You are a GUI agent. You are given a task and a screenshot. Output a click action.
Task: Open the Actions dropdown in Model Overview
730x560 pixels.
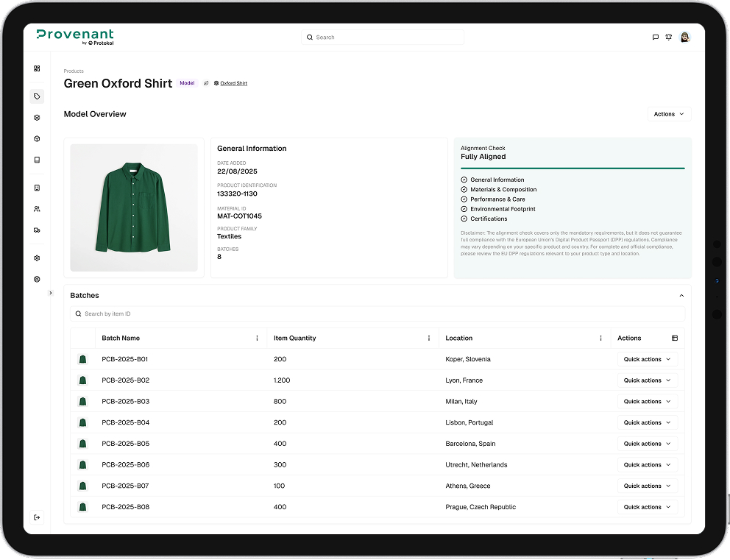pos(668,114)
